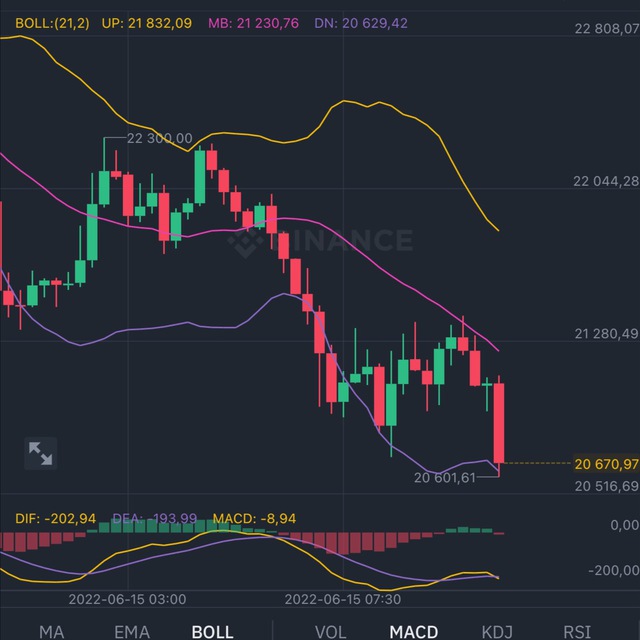Click the DIF value label

click(56, 518)
